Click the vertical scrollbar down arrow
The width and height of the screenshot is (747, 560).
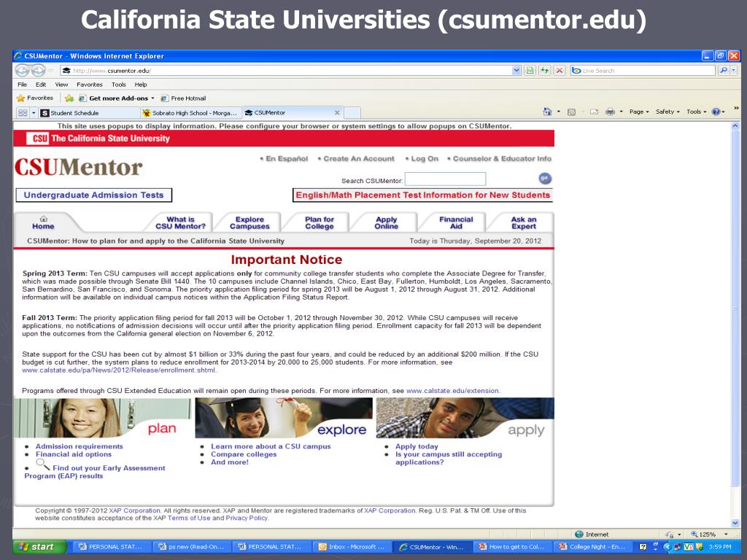click(x=735, y=523)
